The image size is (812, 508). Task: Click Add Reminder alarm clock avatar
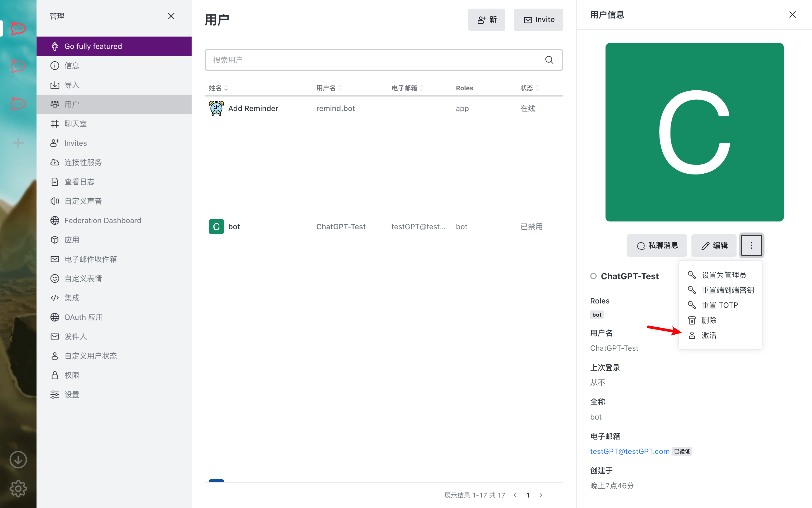click(216, 108)
